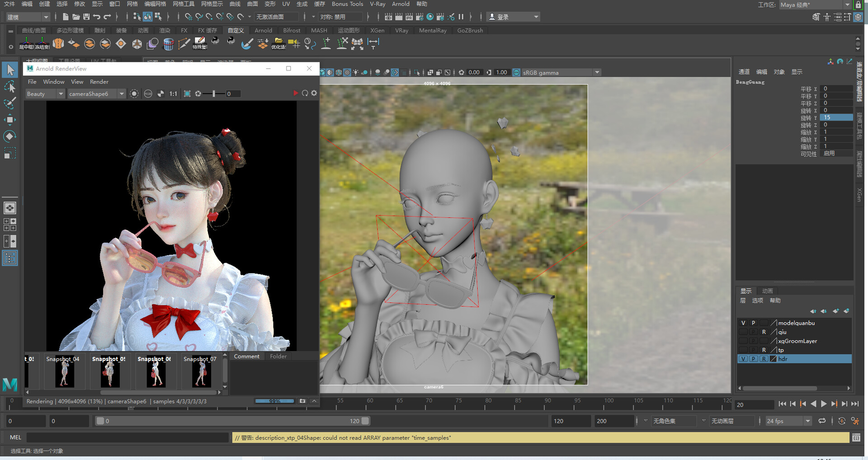Toggle visibility box of qiu layer
868x460 pixels.
[x=743, y=332]
